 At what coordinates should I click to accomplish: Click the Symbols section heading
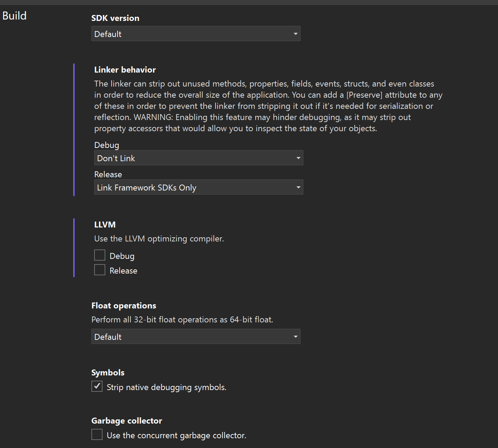(x=108, y=373)
